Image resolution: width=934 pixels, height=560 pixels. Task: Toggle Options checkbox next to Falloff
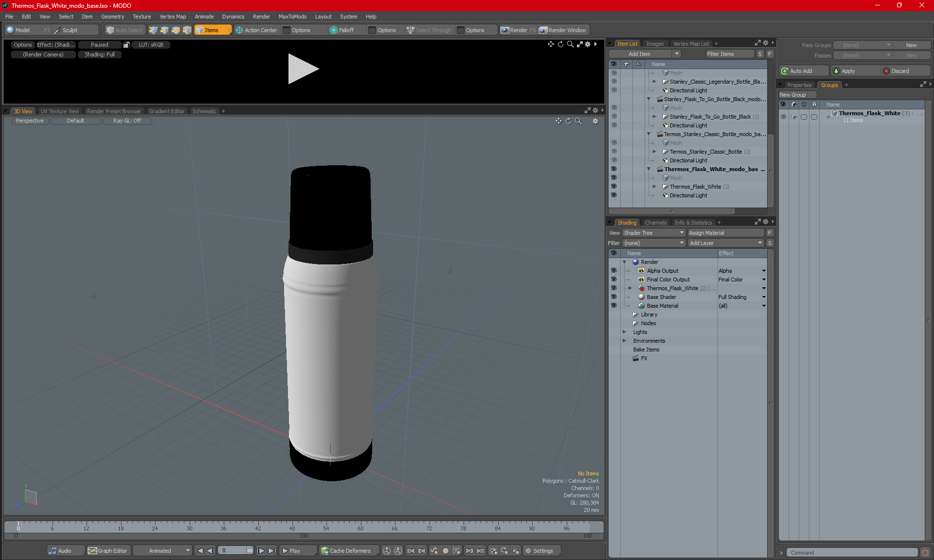click(372, 30)
